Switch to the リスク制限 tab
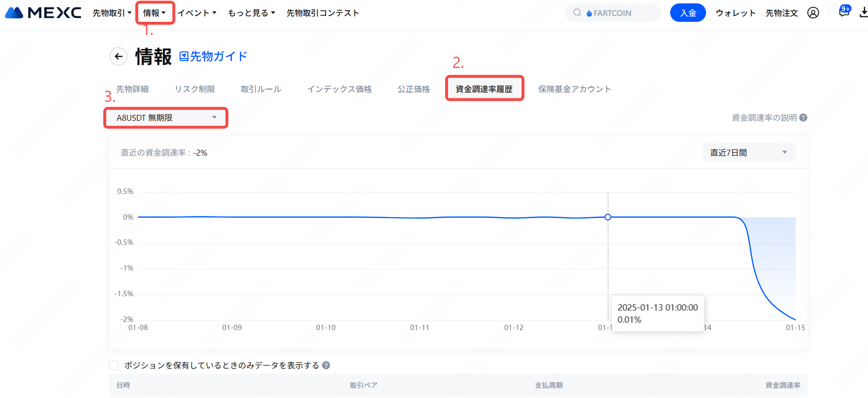 click(194, 89)
